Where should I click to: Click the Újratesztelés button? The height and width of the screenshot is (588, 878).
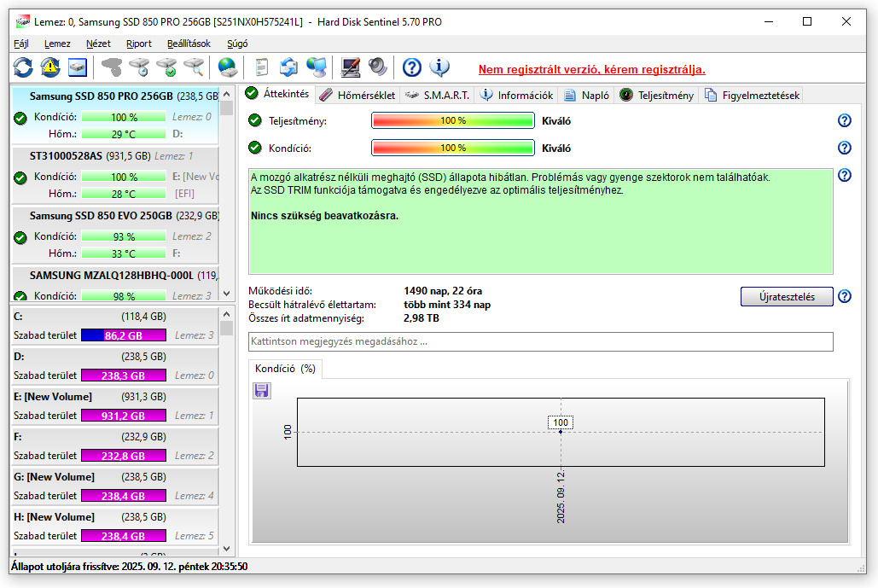(x=787, y=296)
